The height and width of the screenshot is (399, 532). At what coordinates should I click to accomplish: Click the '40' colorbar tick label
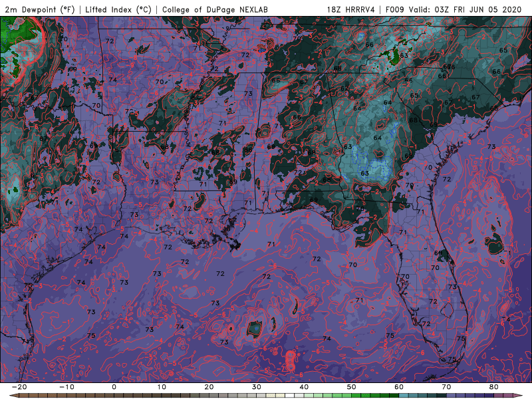click(304, 387)
